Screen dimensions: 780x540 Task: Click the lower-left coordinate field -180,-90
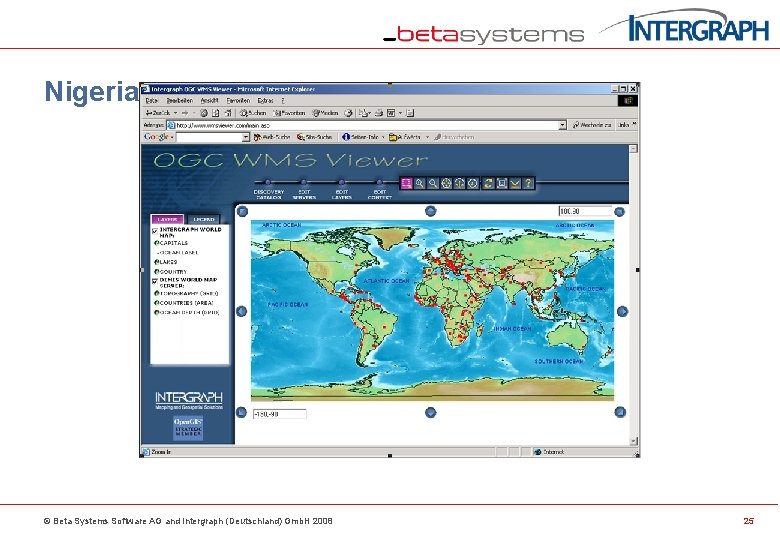(280, 414)
